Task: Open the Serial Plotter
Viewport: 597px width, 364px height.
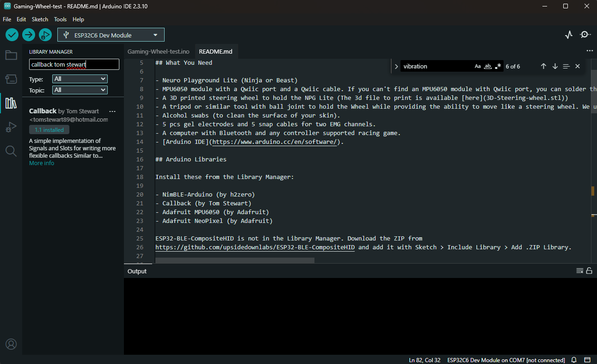Action: click(569, 35)
